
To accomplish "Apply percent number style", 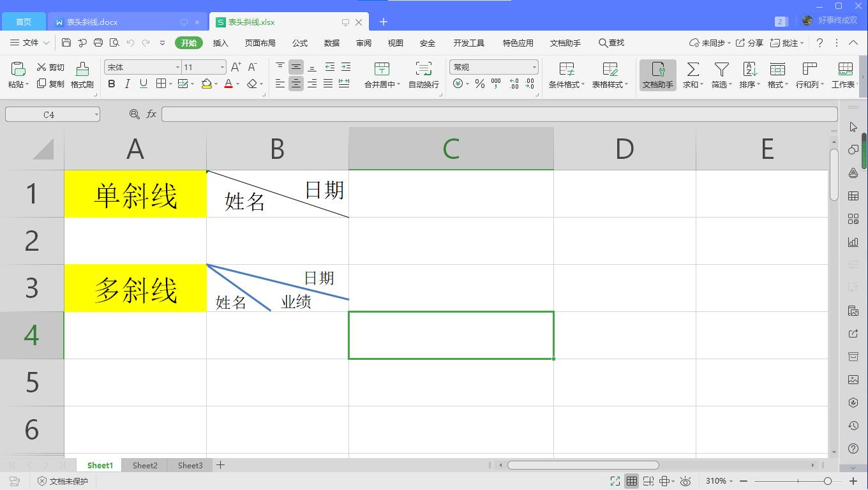I will click(480, 83).
